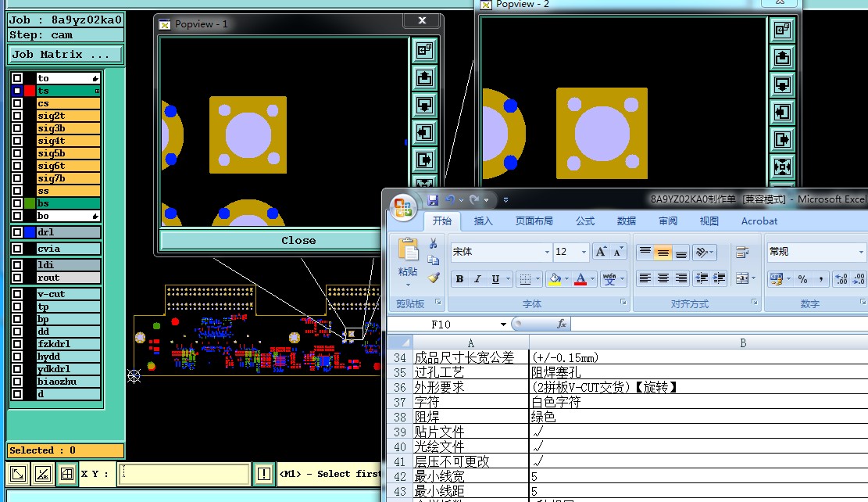Open the Acrobat ribbon tab
The width and height of the screenshot is (868, 502).
759,221
